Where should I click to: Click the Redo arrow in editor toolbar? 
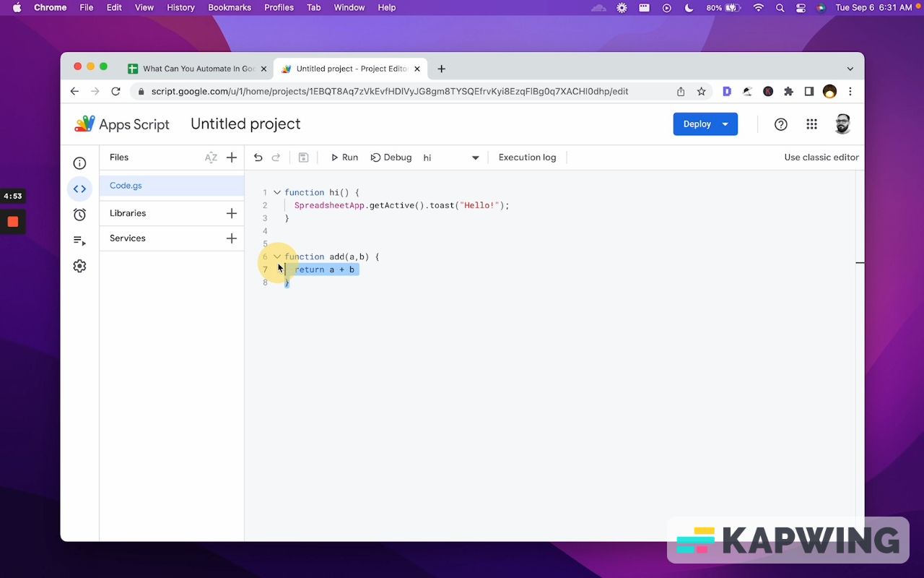coord(276,158)
